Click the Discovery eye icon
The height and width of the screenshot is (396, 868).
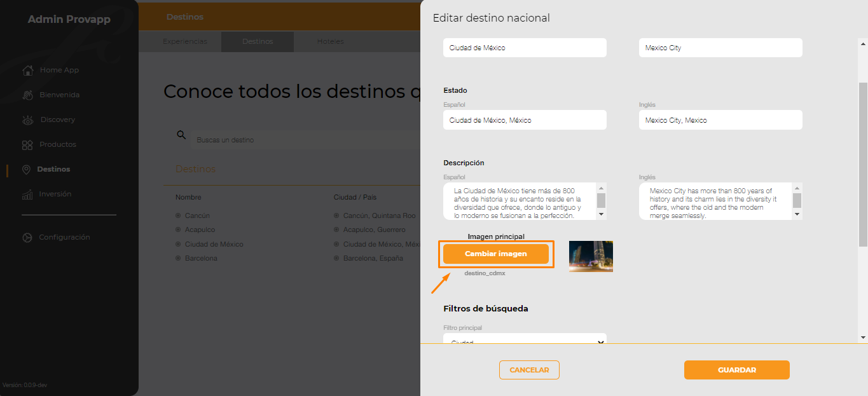(x=27, y=119)
